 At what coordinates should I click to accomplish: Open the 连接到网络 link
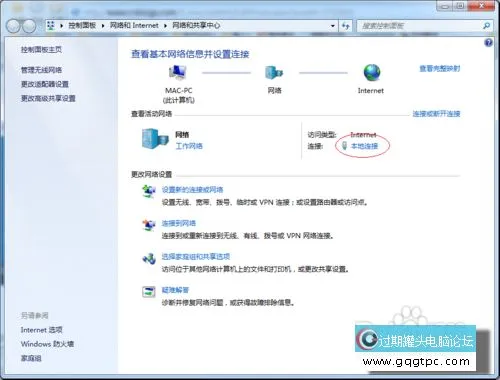click(179, 223)
